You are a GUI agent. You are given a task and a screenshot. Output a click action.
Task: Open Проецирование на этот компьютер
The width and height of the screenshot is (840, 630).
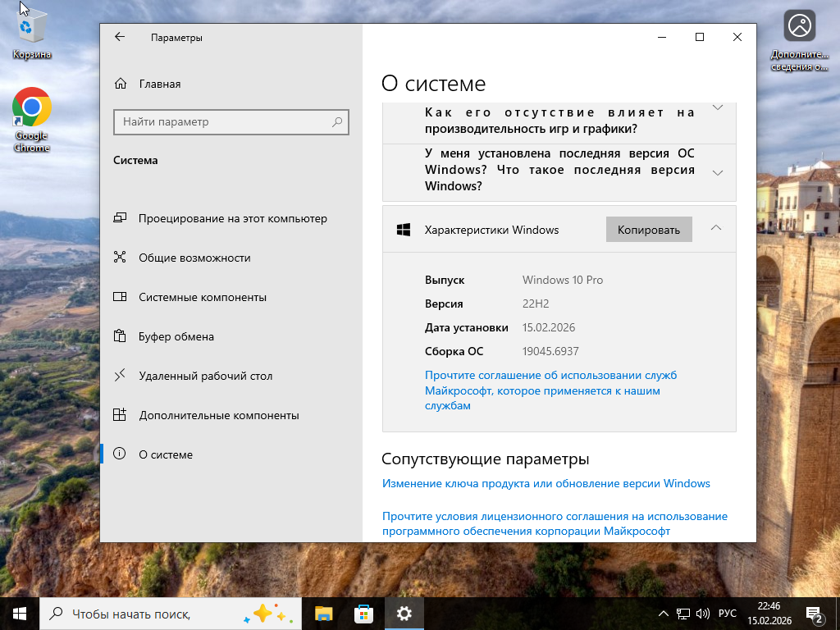[232, 218]
